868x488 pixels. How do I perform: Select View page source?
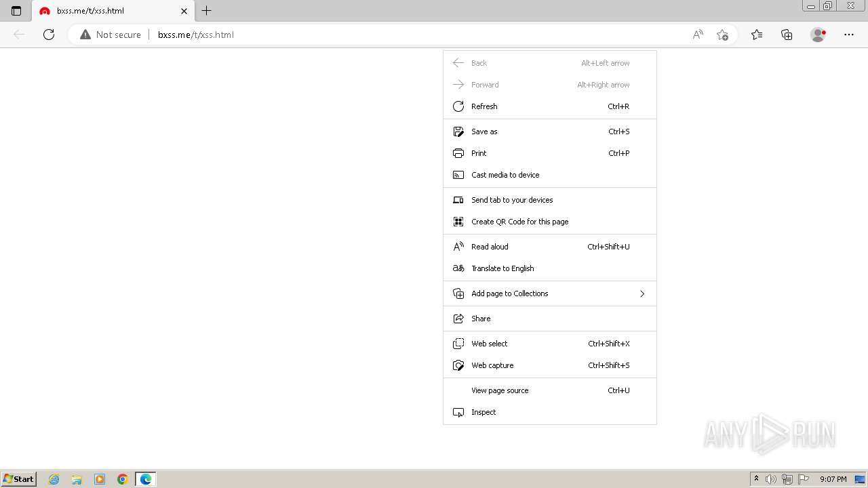(x=550, y=390)
